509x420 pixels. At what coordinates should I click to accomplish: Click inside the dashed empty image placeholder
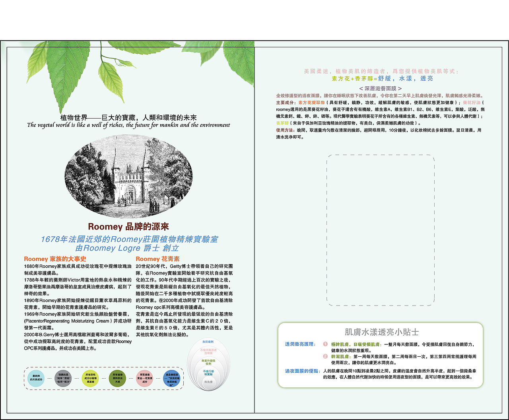tap(381, 230)
